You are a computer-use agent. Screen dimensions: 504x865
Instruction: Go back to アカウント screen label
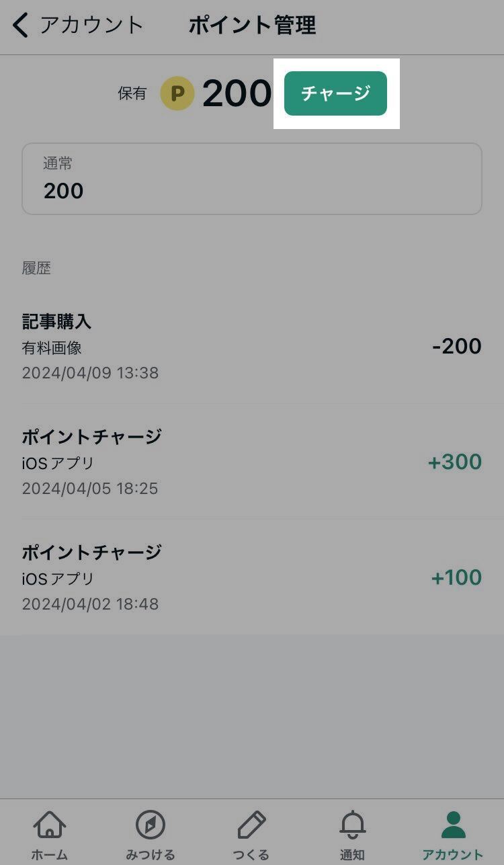coord(91,25)
